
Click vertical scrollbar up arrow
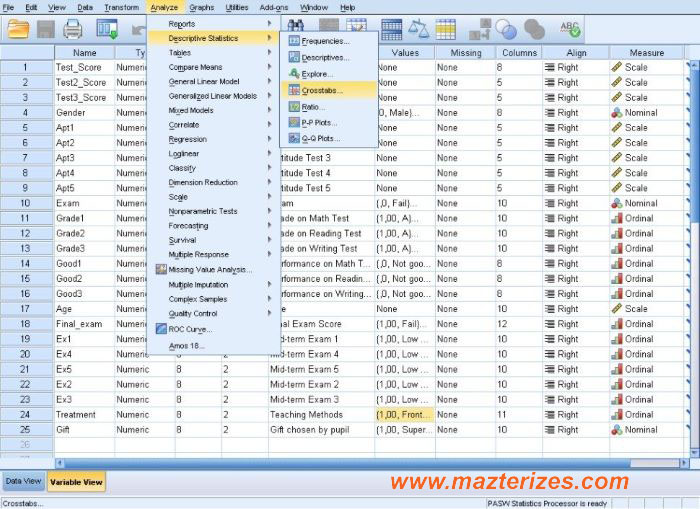pos(694,66)
